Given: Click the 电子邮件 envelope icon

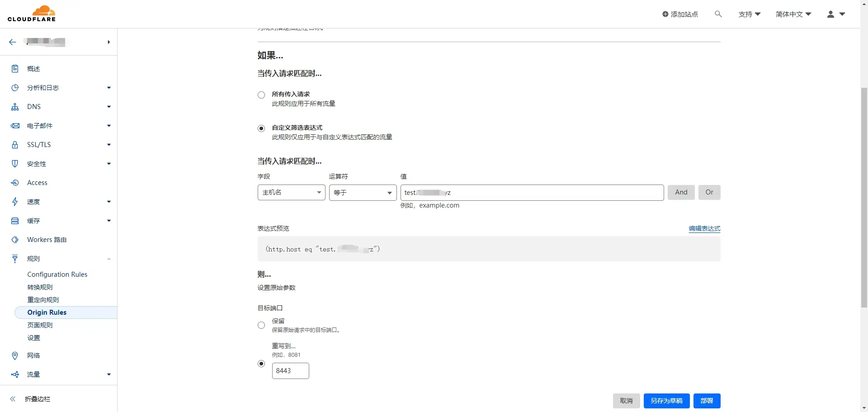Looking at the screenshot, I should 15,126.
